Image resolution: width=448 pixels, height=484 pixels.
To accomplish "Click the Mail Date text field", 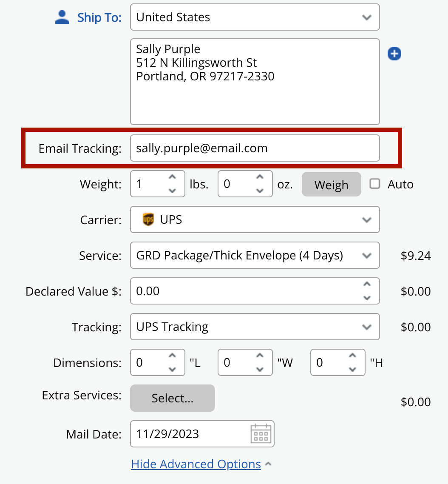I will tap(189, 434).
